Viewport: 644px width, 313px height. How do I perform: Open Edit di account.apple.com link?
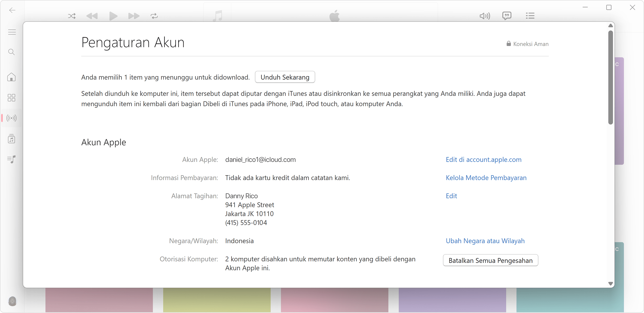coord(483,160)
